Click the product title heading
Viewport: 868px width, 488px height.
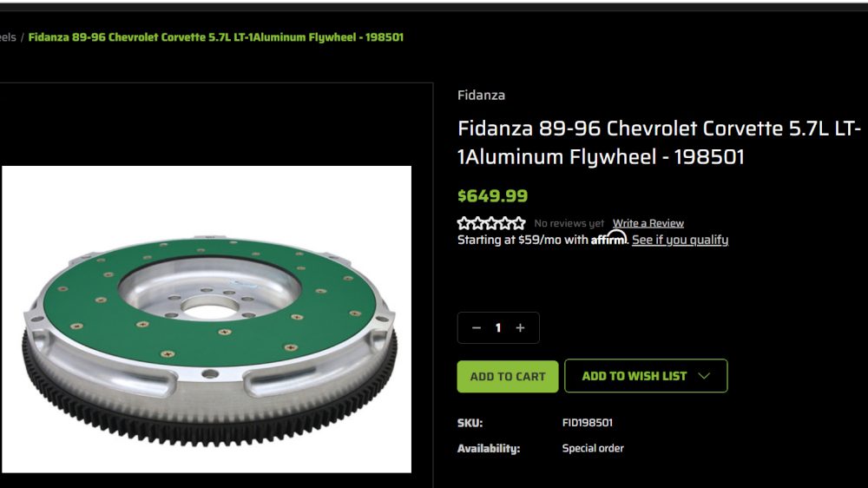tap(659, 142)
